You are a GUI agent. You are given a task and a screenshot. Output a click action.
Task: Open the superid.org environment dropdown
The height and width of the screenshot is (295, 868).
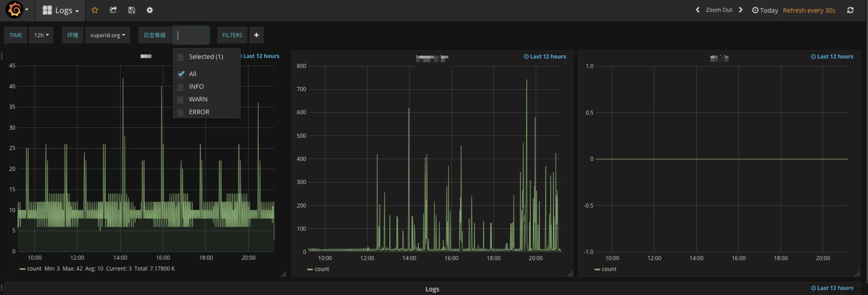(x=107, y=35)
